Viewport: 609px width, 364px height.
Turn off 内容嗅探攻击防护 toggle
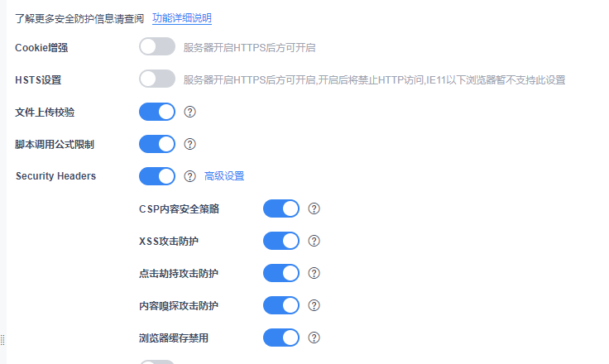tap(281, 305)
